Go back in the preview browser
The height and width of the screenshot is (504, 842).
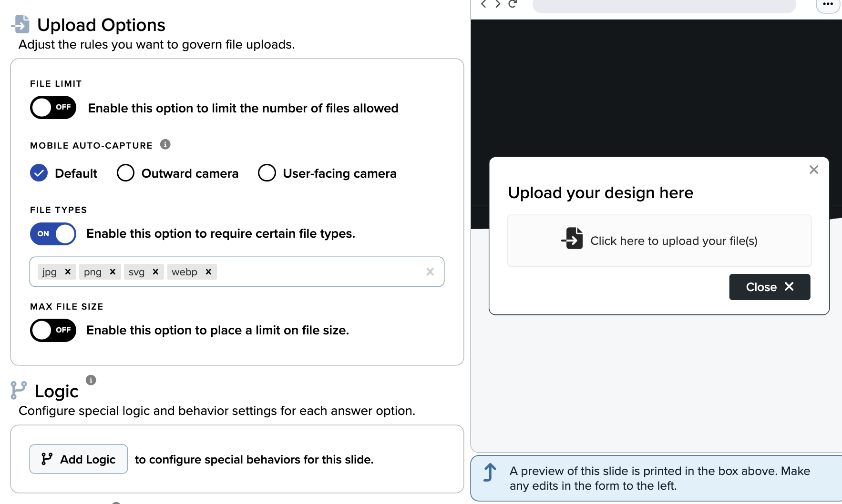click(x=483, y=4)
